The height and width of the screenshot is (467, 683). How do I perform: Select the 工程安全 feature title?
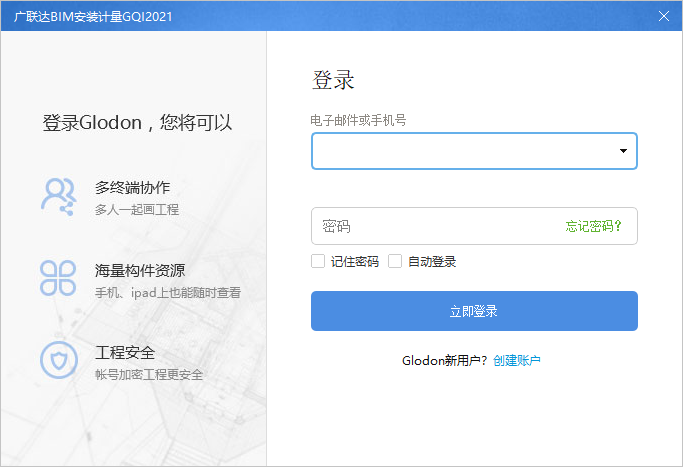tap(124, 353)
